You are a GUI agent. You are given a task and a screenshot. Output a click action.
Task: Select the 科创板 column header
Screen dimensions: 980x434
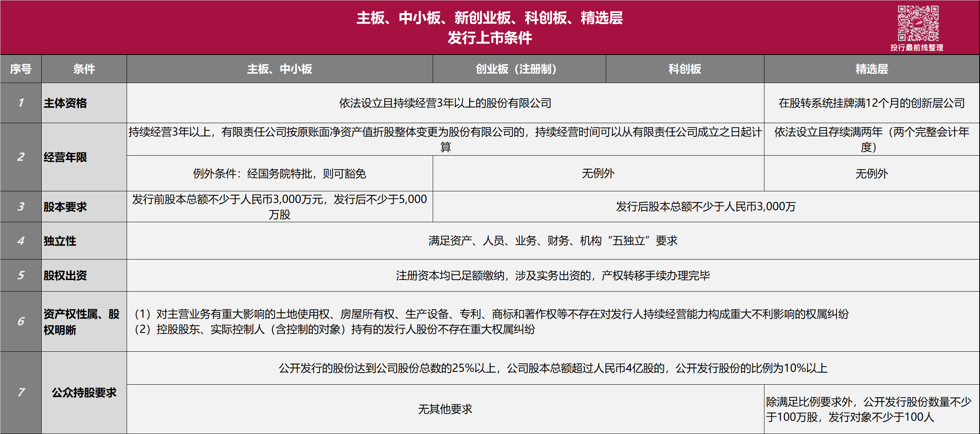[685, 69]
